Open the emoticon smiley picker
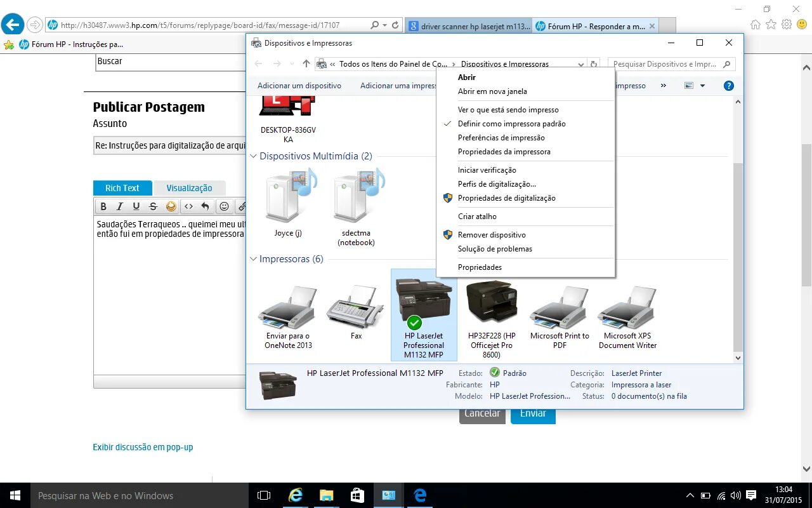This screenshot has width=812, height=508. pyautogui.click(x=224, y=206)
